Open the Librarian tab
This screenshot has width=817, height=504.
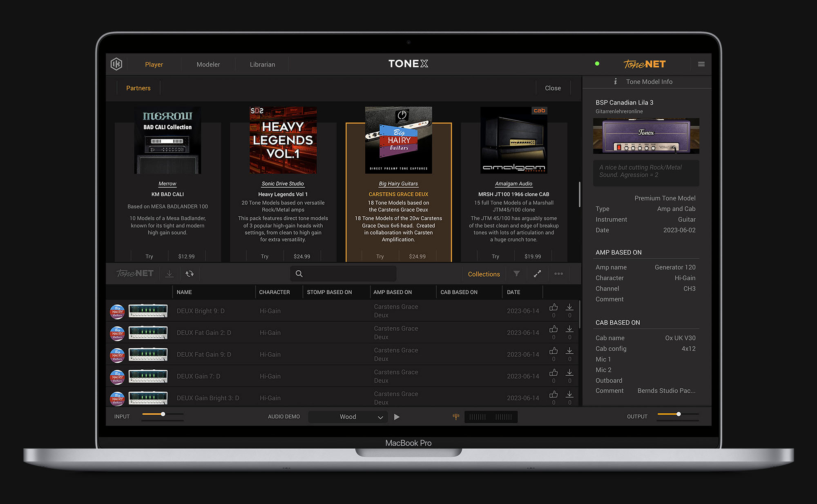coord(262,64)
